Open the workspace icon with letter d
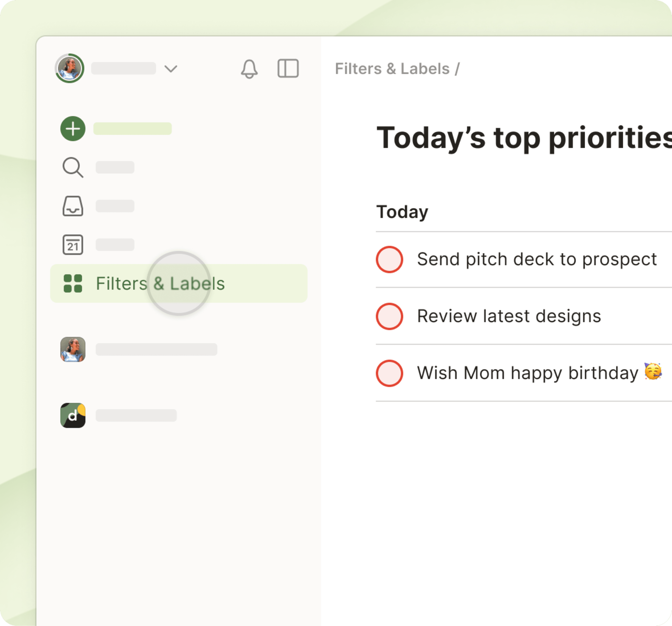Image resolution: width=672 pixels, height=626 pixels. pos(73,415)
